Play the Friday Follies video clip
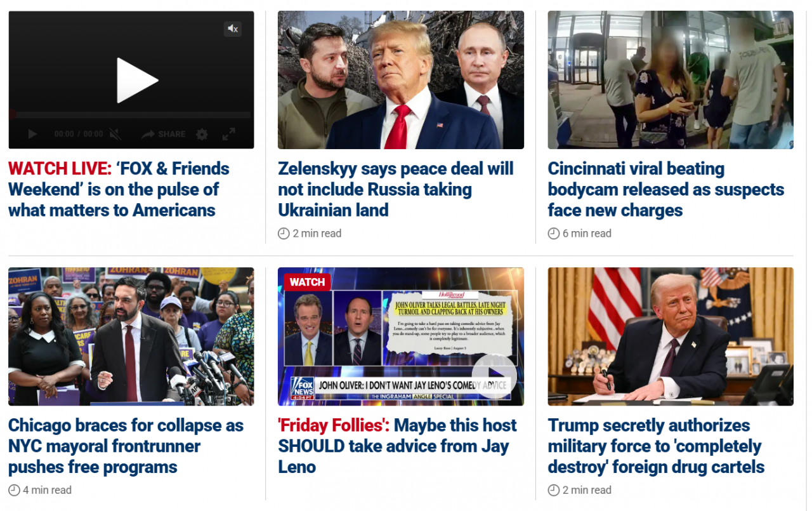812x511 pixels. 494,375
